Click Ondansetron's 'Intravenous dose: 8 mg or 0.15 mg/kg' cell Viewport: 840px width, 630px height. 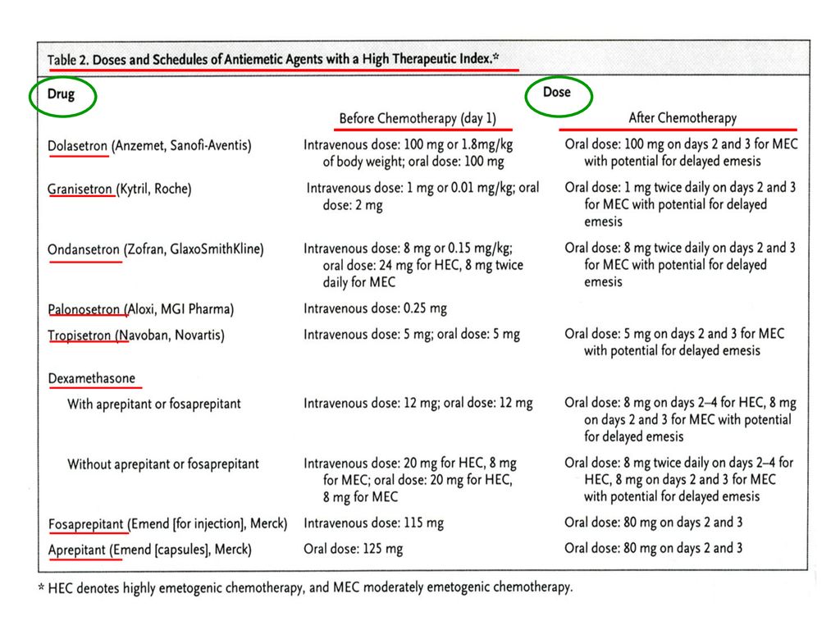point(413,265)
